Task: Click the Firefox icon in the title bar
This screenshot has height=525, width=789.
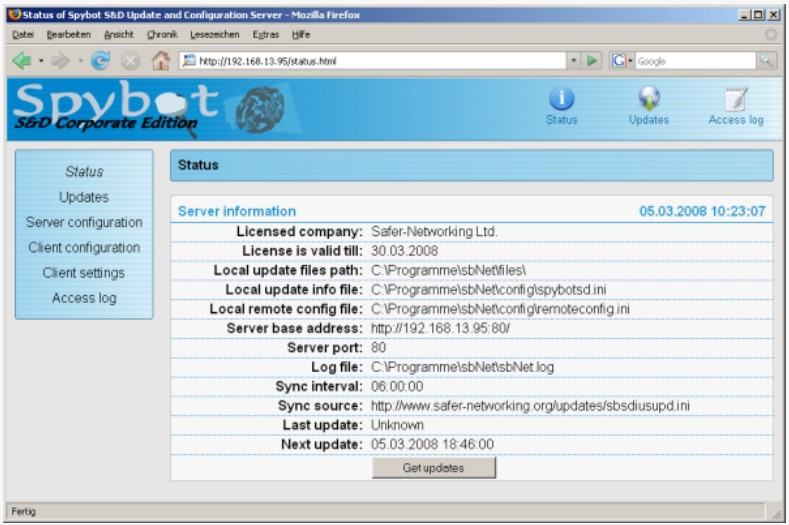Action: coord(15,15)
